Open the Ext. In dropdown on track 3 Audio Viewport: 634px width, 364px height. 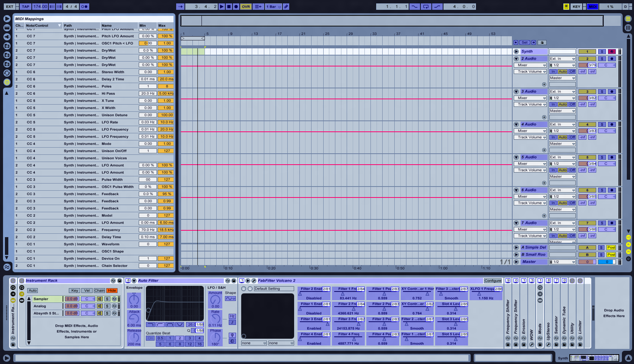click(562, 91)
